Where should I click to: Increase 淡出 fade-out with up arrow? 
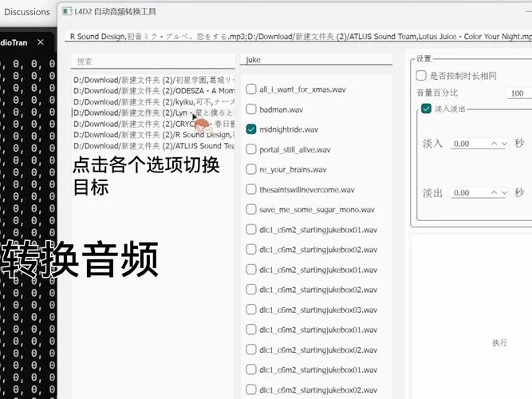(x=495, y=193)
